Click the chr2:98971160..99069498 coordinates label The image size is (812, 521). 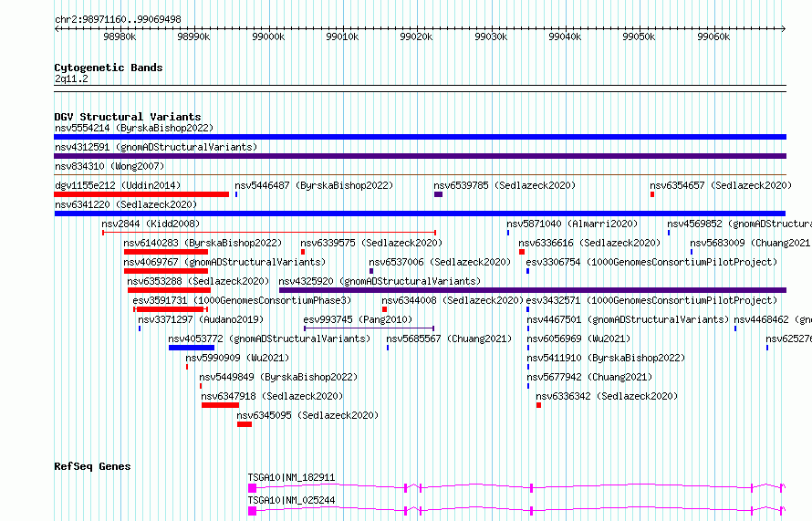118,19
